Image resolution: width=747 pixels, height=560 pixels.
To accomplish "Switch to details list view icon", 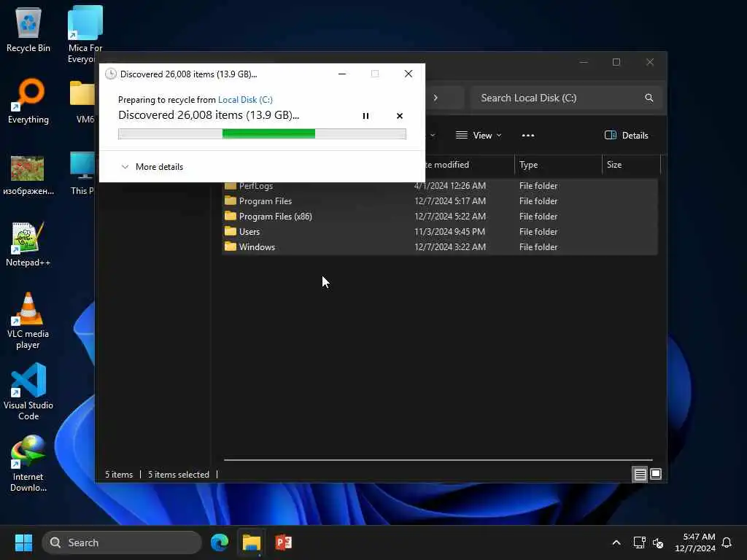I will click(x=640, y=474).
